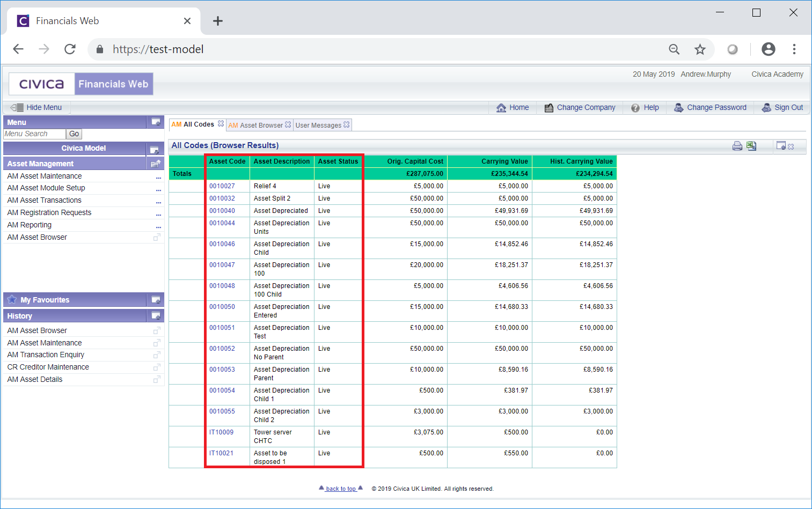Image resolution: width=812 pixels, height=509 pixels.
Task: Go back with browser back arrow
Action: pos(18,49)
